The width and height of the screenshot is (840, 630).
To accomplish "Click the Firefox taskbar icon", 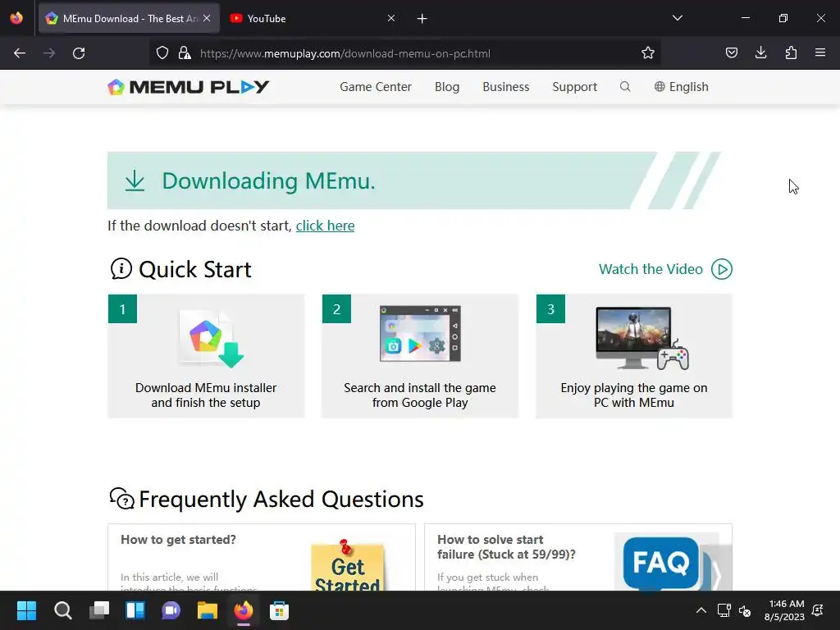I will 243,610.
